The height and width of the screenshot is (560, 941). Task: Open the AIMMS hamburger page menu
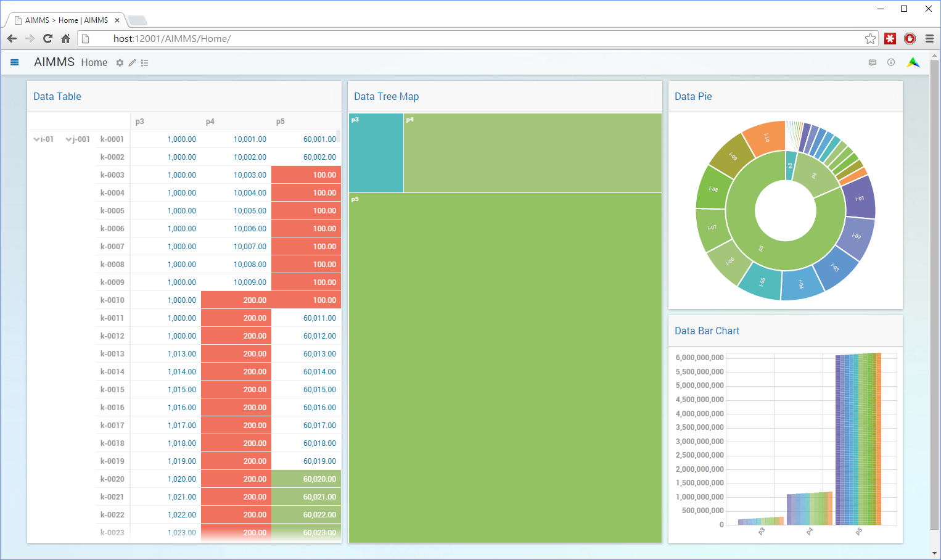[15, 62]
